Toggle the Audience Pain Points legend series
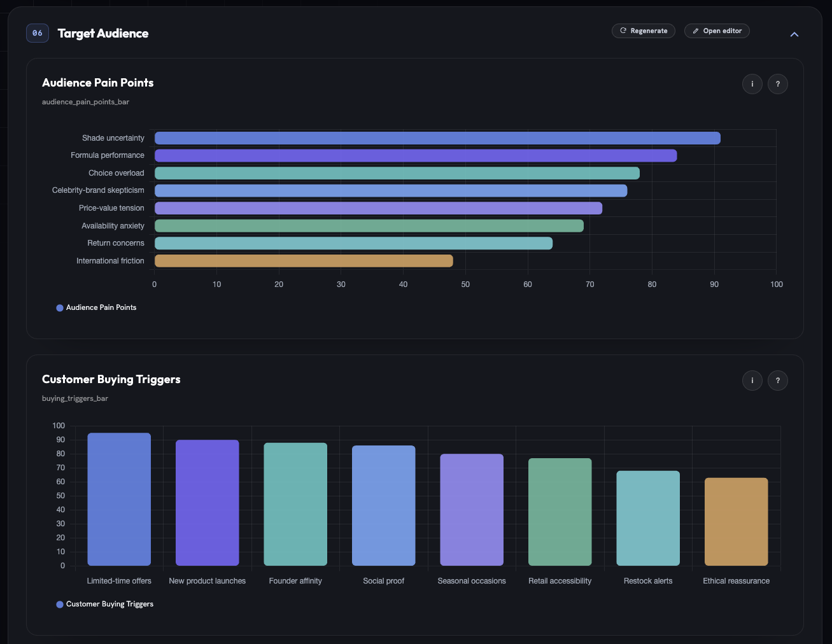 pyautogui.click(x=96, y=307)
